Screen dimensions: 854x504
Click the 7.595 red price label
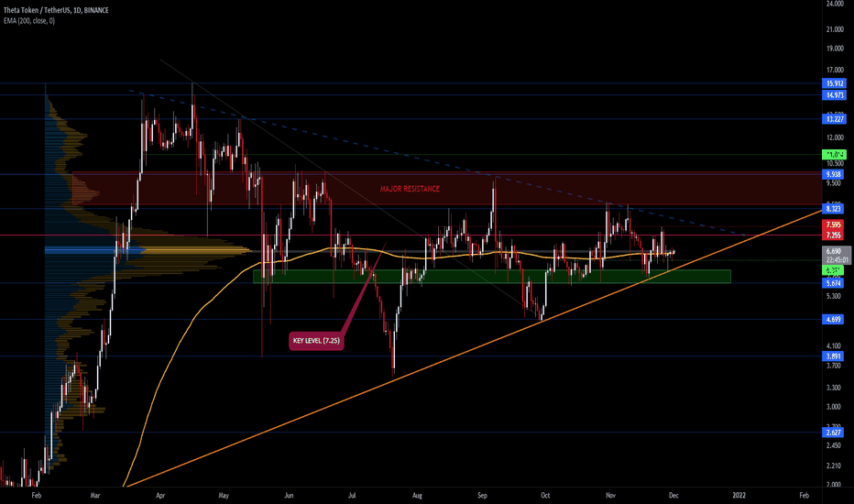click(x=833, y=225)
